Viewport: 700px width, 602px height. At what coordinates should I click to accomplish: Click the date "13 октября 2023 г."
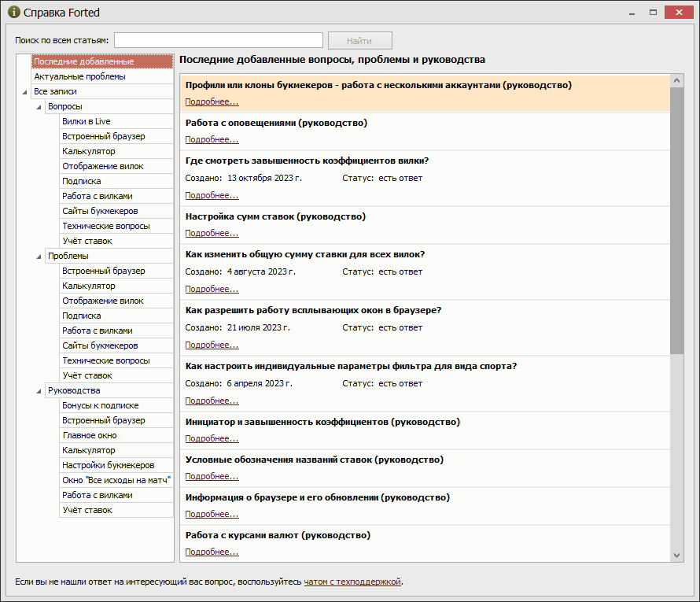tap(265, 178)
